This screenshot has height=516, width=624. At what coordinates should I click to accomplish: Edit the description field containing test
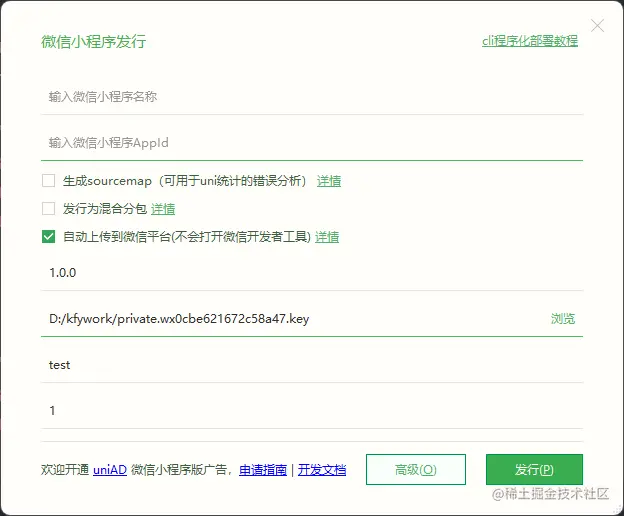tap(312, 365)
